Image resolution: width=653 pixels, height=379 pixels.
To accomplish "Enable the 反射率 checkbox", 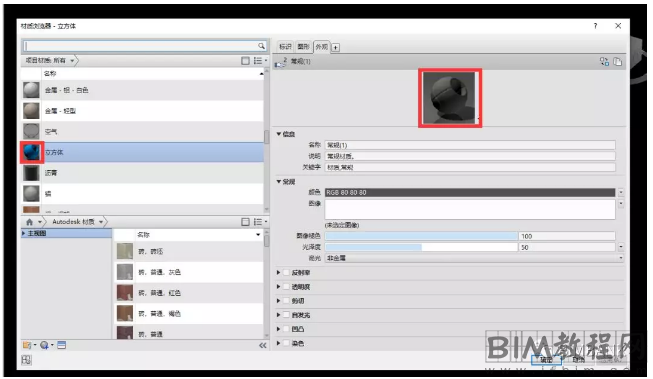I will [x=286, y=273].
